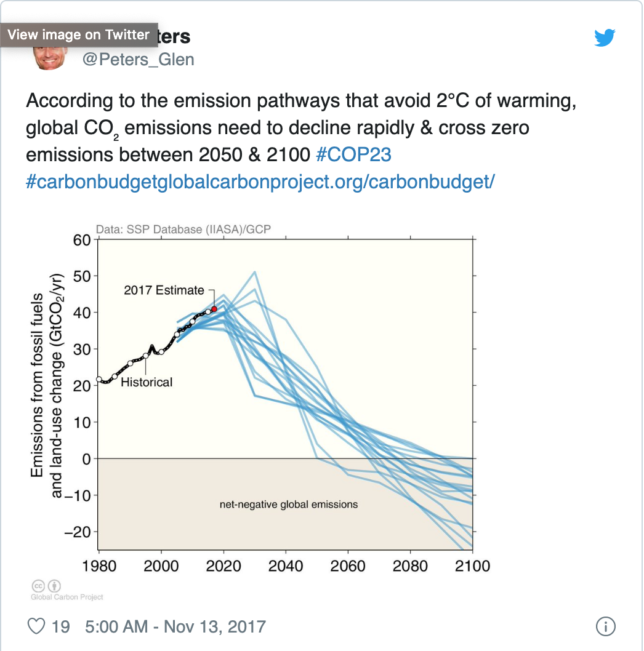Click the red 2017 Estimate dot
The height and width of the screenshot is (651, 644).
[x=214, y=309]
